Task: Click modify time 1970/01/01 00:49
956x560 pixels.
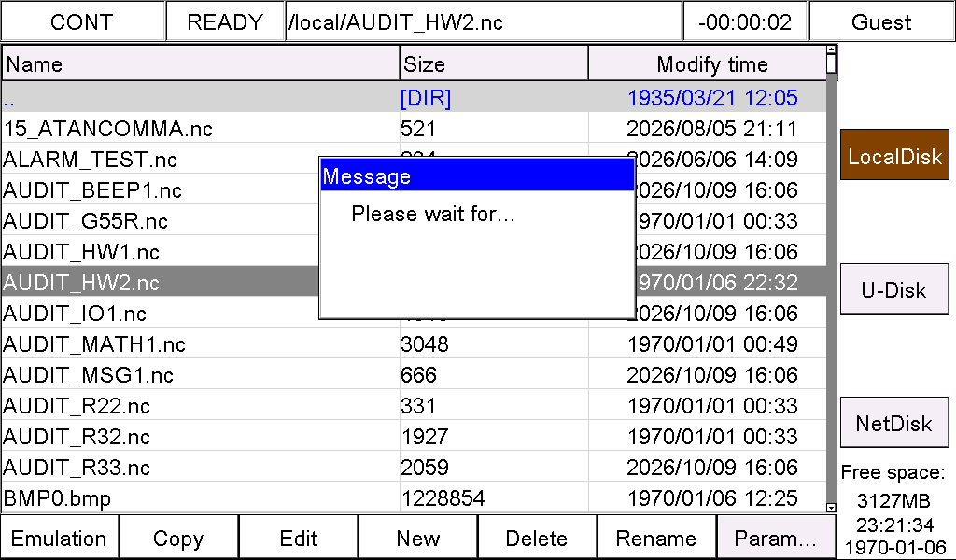Action: [712, 344]
